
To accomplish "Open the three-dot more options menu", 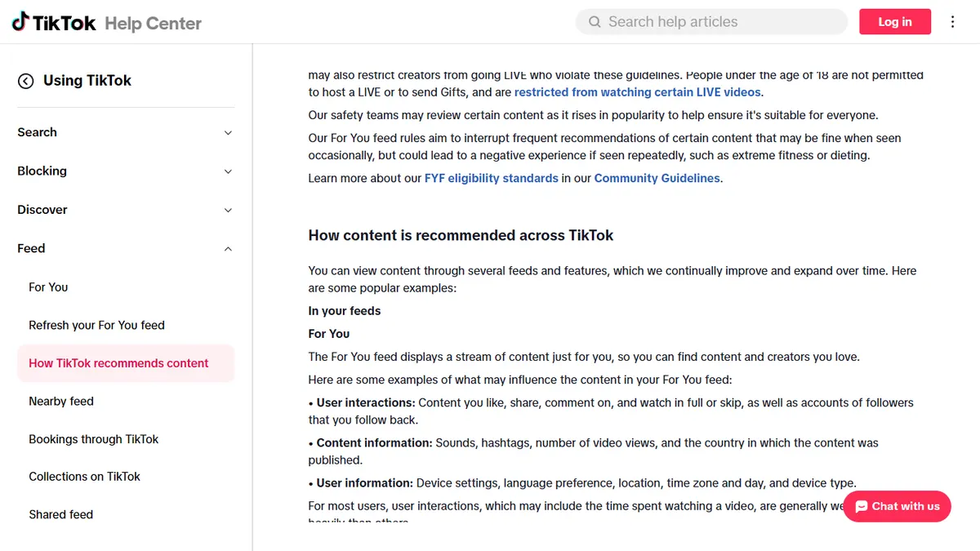I will click(952, 22).
